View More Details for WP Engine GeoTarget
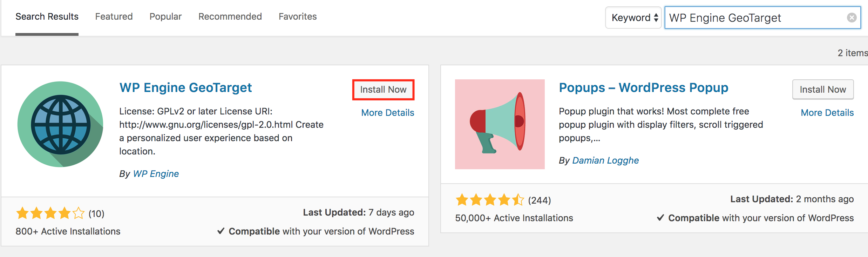 pos(388,113)
